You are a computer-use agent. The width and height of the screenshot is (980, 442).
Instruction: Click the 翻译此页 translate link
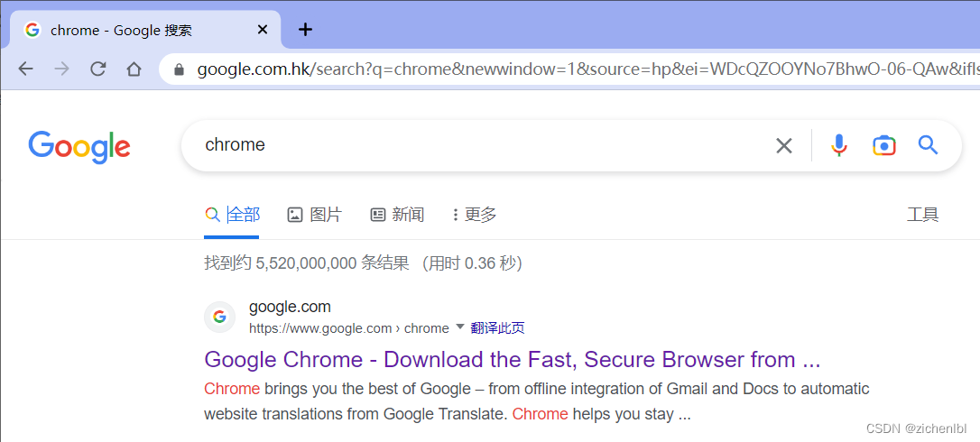[x=497, y=327]
